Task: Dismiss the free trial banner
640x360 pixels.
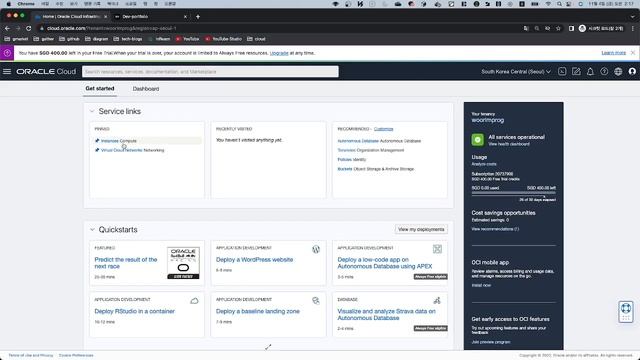Action: tap(633, 53)
